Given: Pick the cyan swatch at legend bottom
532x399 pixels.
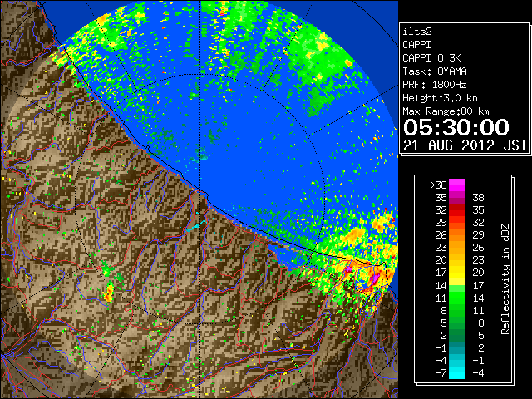Looking at the screenshot, I should [457, 373].
